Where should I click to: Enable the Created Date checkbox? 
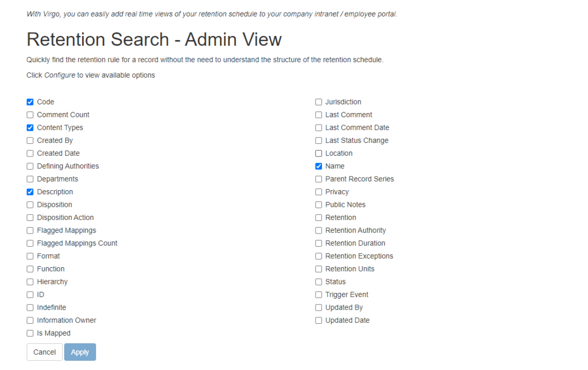pyautogui.click(x=30, y=153)
